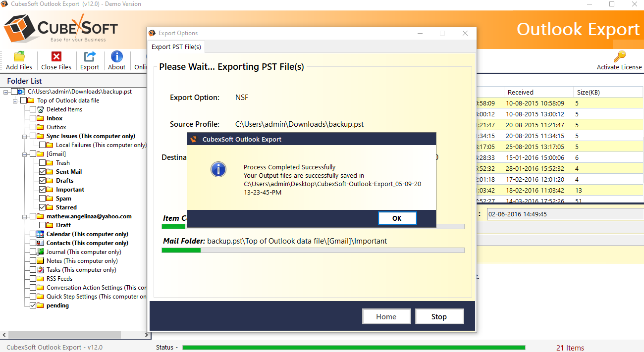Click the Calendar folder icon
This screenshot has height=352, width=644.
pyautogui.click(x=41, y=234)
